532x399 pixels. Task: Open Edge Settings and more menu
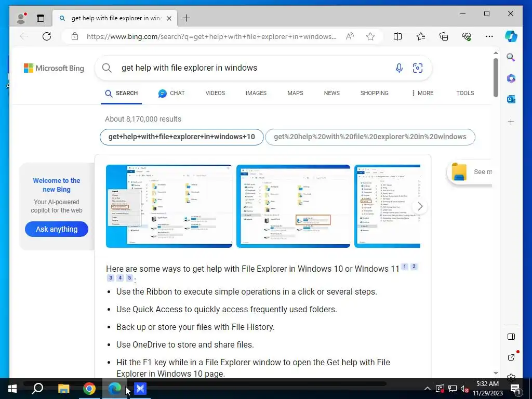(489, 36)
